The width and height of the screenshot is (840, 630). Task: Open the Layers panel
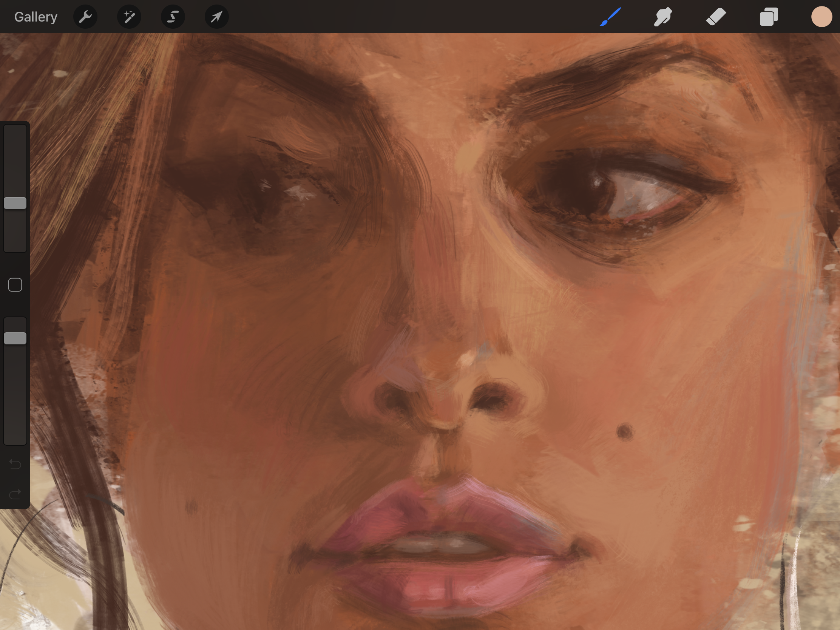(x=769, y=17)
